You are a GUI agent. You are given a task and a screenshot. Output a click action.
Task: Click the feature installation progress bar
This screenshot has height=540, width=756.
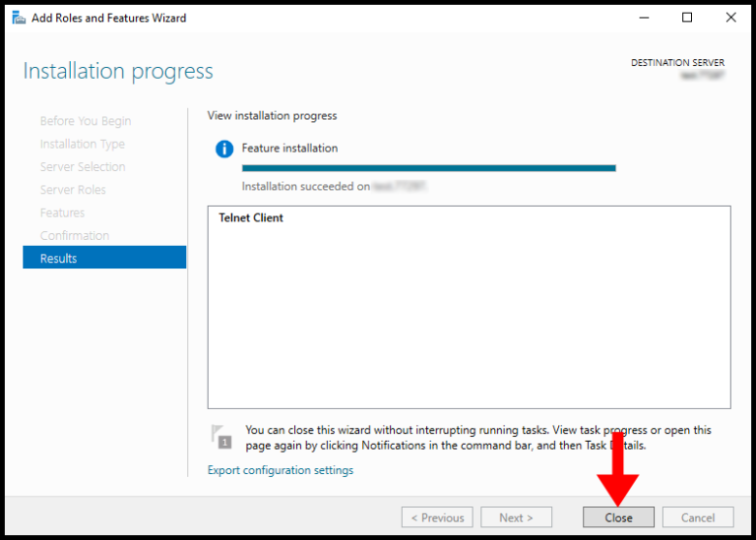428,168
